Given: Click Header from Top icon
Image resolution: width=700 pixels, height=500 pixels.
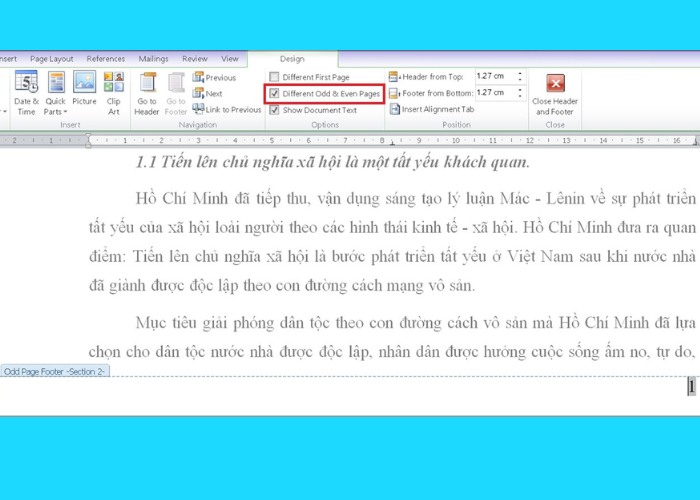Looking at the screenshot, I should coord(393,77).
